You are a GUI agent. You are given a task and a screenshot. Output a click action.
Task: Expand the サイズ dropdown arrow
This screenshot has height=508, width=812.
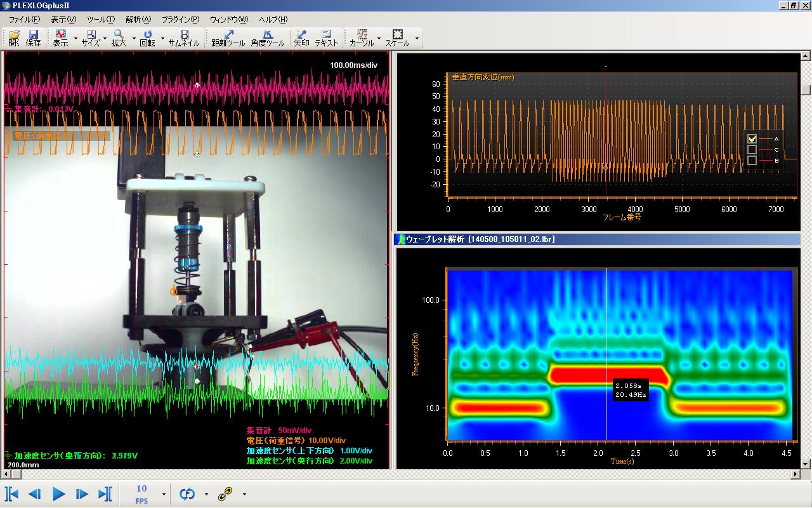(x=105, y=39)
